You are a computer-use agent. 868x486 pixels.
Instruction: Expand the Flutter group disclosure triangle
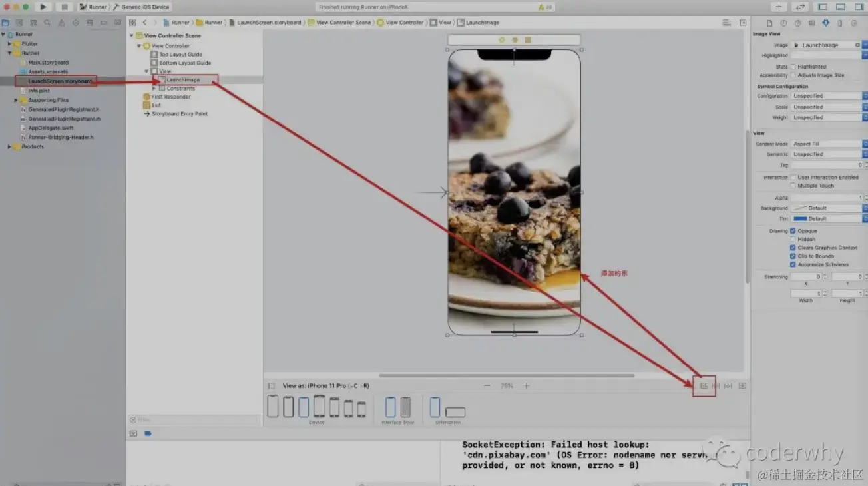[10, 44]
